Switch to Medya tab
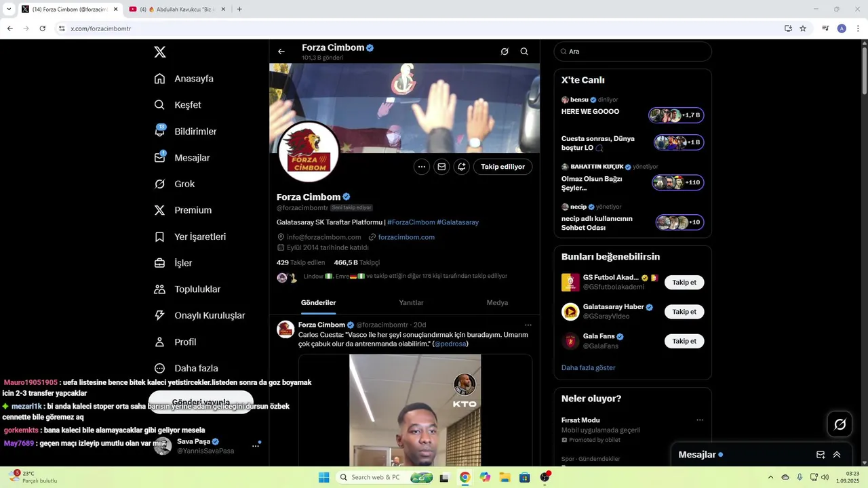Image resolution: width=868 pixels, height=488 pixels. click(497, 303)
